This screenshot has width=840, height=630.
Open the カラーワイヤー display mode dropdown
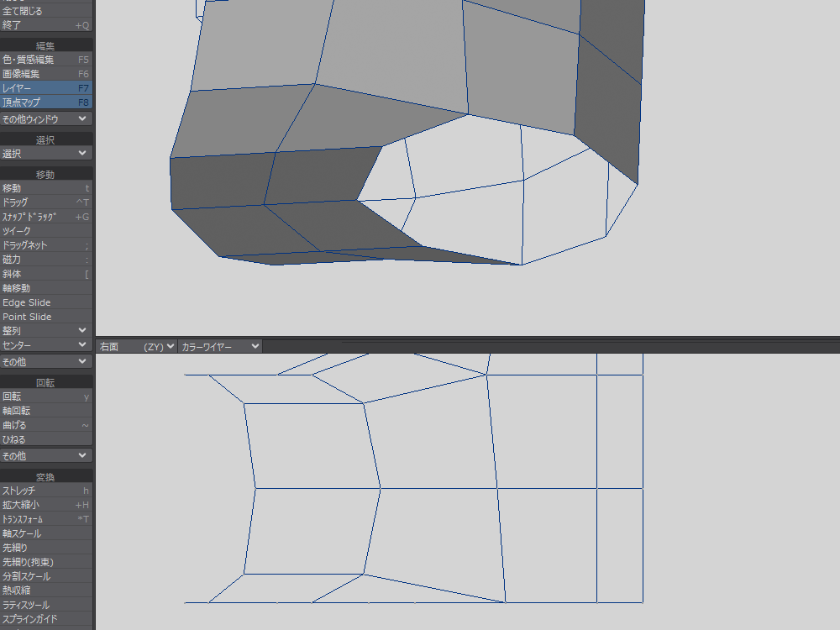pos(220,346)
